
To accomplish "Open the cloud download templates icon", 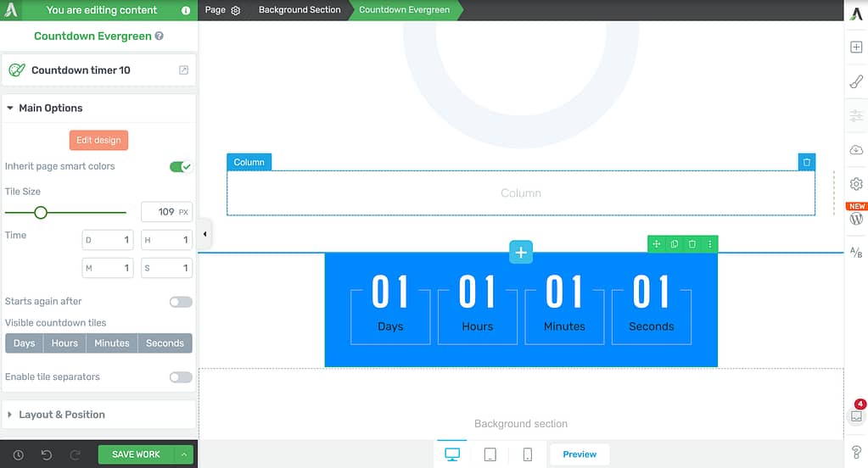I will click(x=856, y=150).
